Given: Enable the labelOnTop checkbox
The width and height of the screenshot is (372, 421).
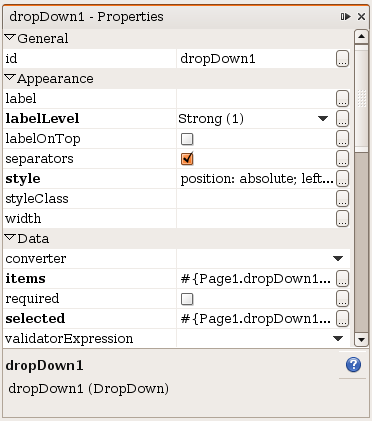Looking at the screenshot, I should 187,139.
